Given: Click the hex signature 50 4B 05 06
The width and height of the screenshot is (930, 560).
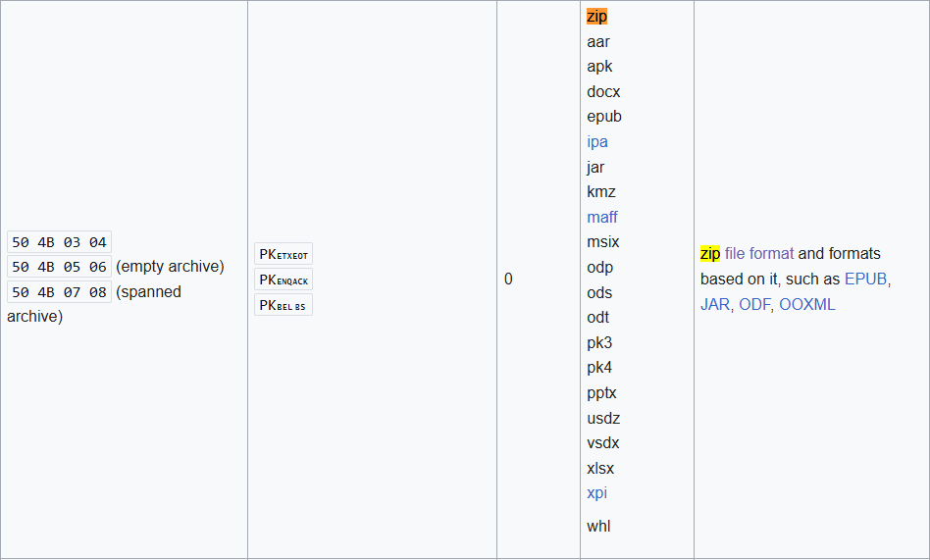Looking at the screenshot, I should (59, 267).
